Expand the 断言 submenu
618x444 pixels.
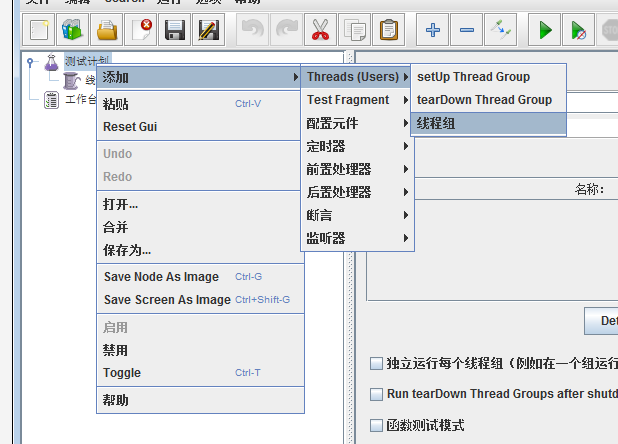(357, 215)
